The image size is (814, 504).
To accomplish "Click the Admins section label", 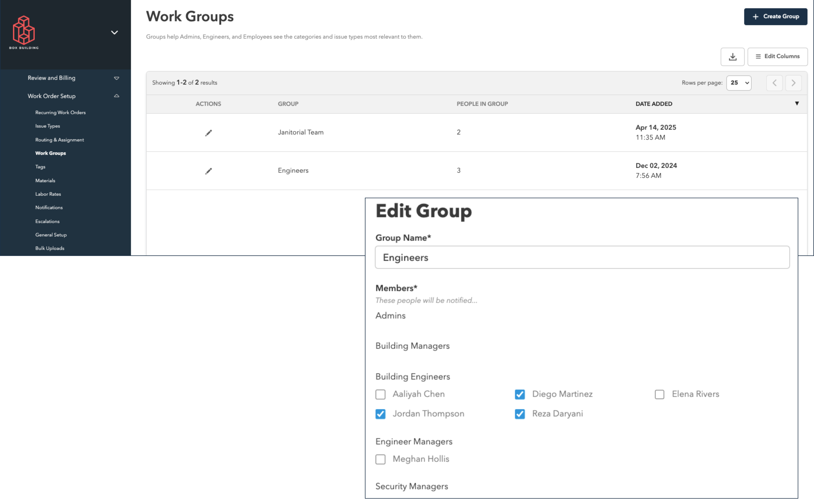I will tap(390, 316).
